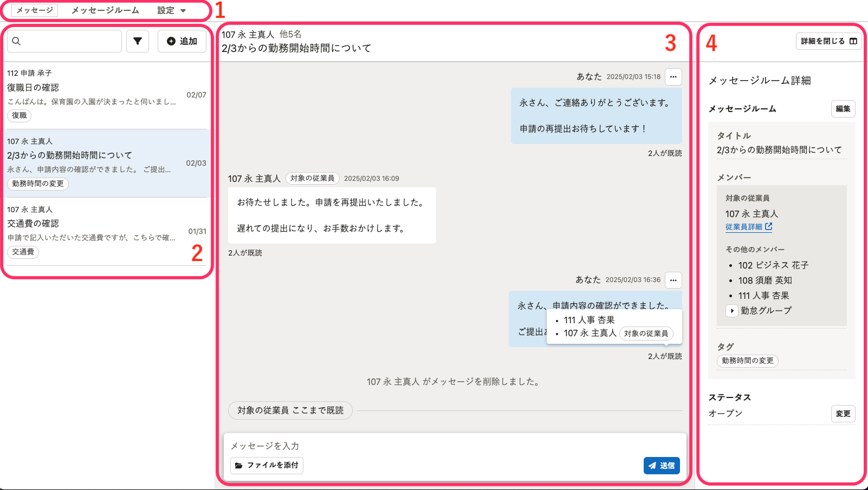868x490 pixels.
Task: Click the magnifier icon in search box
Action: pyautogui.click(x=16, y=41)
